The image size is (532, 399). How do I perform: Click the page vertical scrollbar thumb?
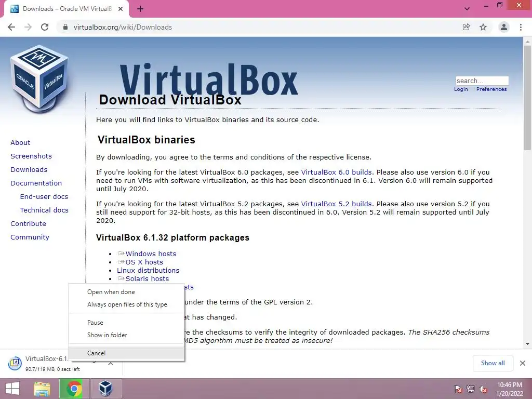coord(527,98)
